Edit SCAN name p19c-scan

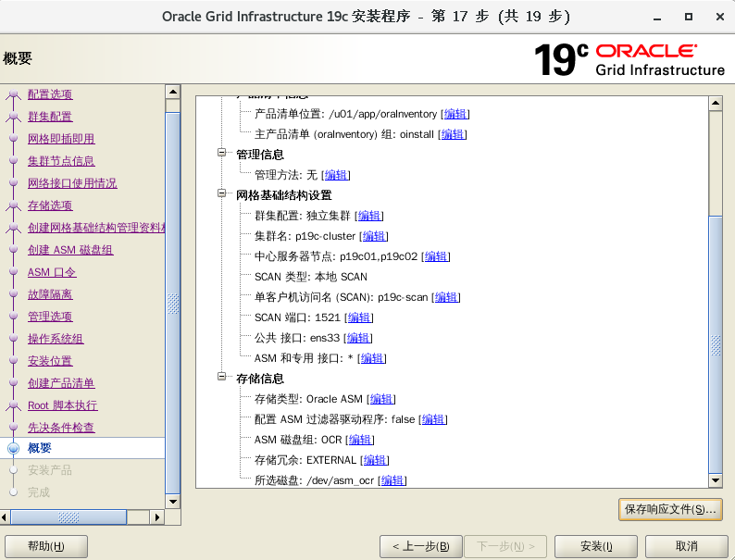tap(446, 297)
